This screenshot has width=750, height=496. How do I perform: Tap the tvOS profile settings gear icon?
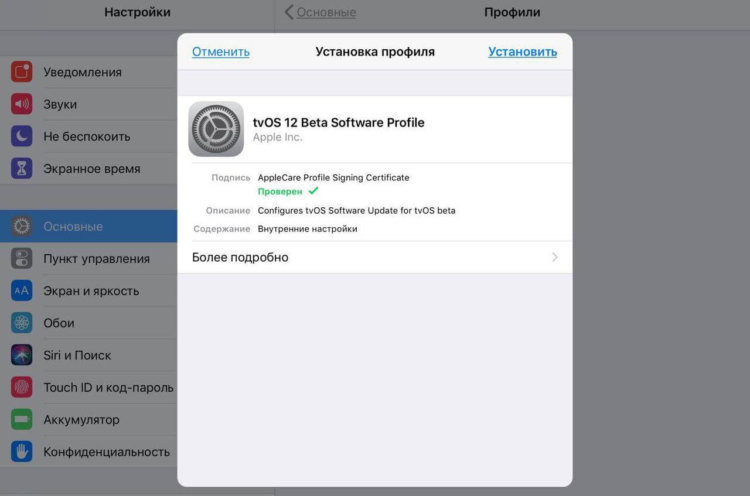click(x=216, y=129)
